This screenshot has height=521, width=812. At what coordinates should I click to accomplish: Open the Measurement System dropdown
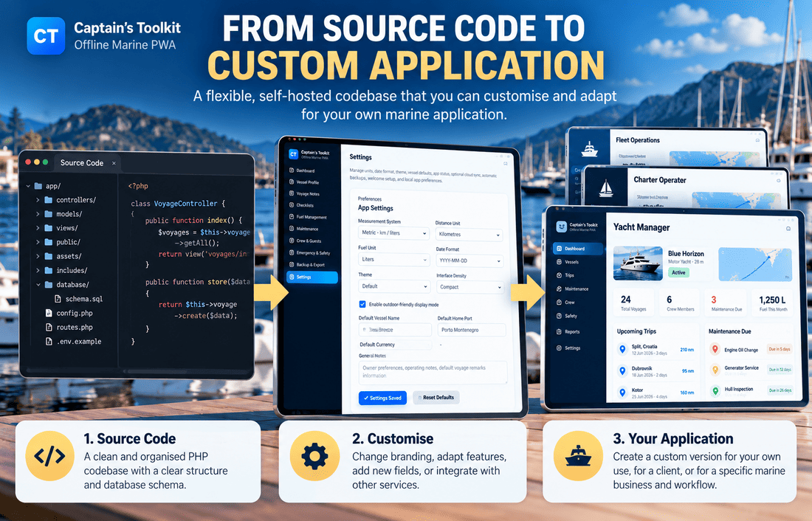pos(393,233)
